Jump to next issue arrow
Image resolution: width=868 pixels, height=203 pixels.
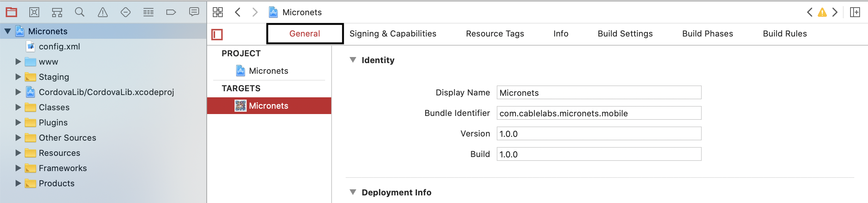point(835,12)
